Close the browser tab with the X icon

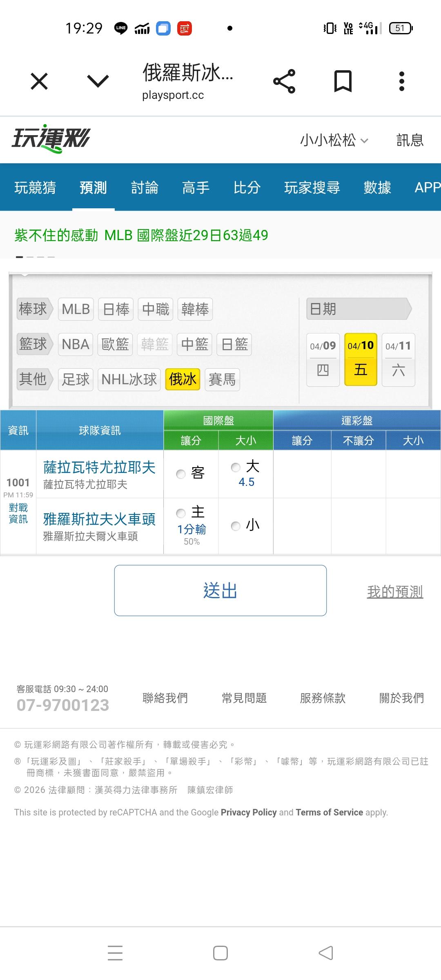click(39, 81)
